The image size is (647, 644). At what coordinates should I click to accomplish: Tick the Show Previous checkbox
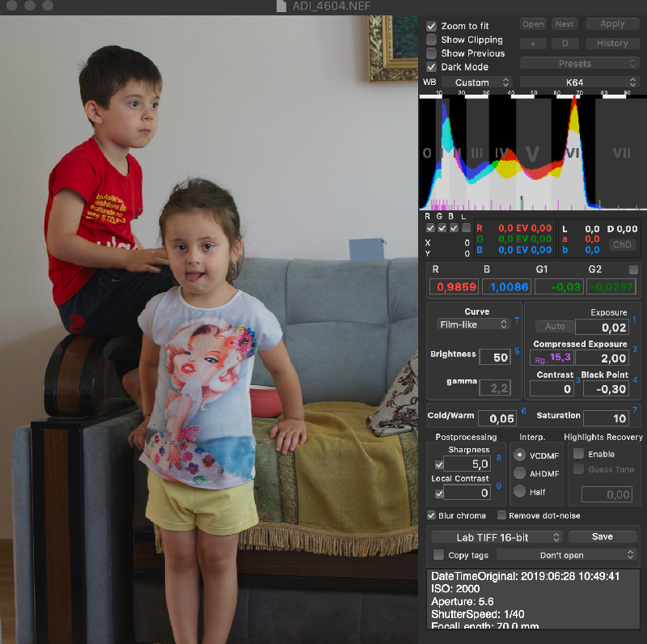pyautogui.click(x=431, y=53)
